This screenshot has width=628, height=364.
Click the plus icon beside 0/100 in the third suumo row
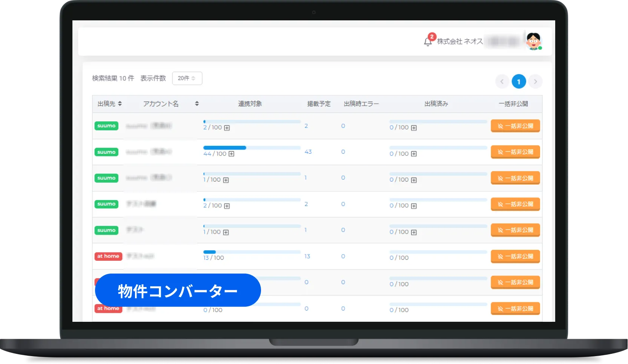(x=414, y=180)
